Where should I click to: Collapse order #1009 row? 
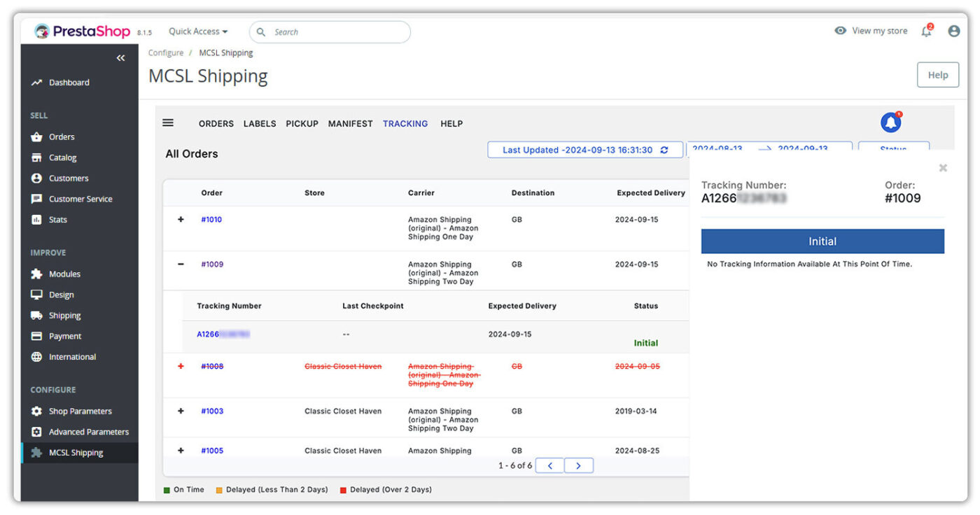pyautogui.click(x=181, y=264)
